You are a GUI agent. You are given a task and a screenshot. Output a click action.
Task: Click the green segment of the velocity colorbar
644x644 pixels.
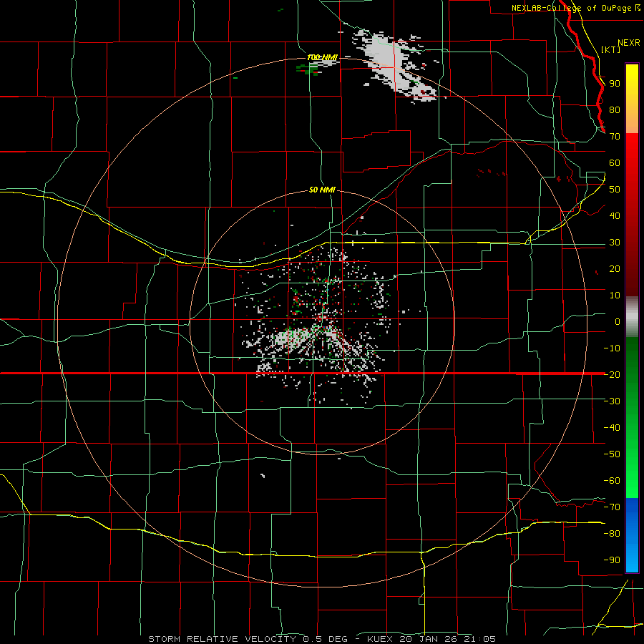click(632, 417)
